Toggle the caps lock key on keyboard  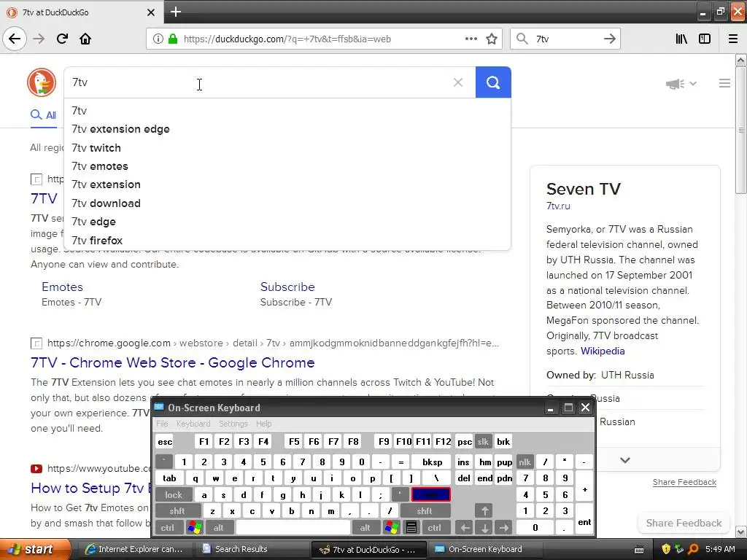[x=174, y=495]
